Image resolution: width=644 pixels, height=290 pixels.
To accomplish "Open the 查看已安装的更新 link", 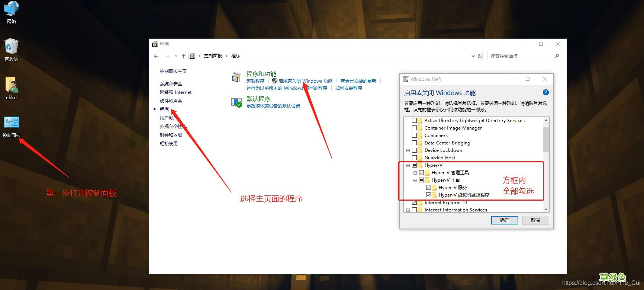I will click(358, 81).
